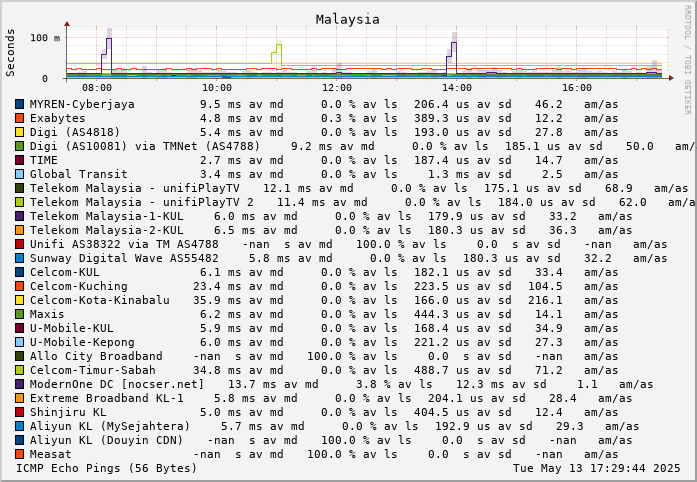The width and height of the screenshot is (697, 482).
Task: Click the 12:00 x-axis time label
Action: [337, 88]
